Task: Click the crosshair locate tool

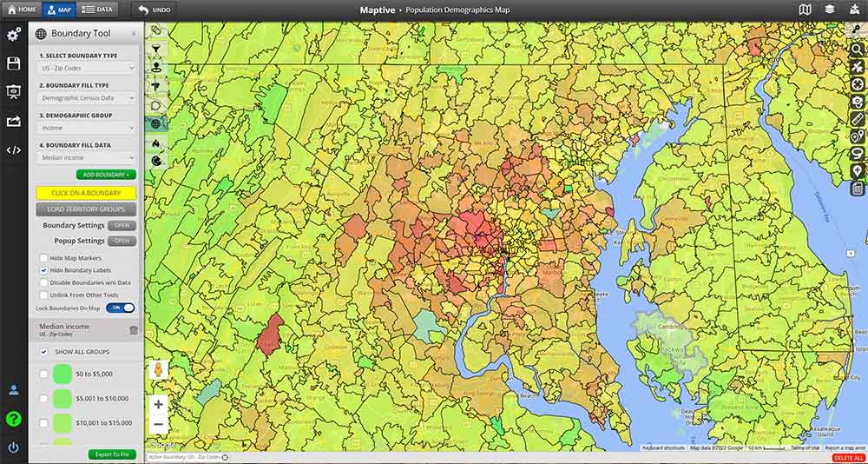Action: 858,84
